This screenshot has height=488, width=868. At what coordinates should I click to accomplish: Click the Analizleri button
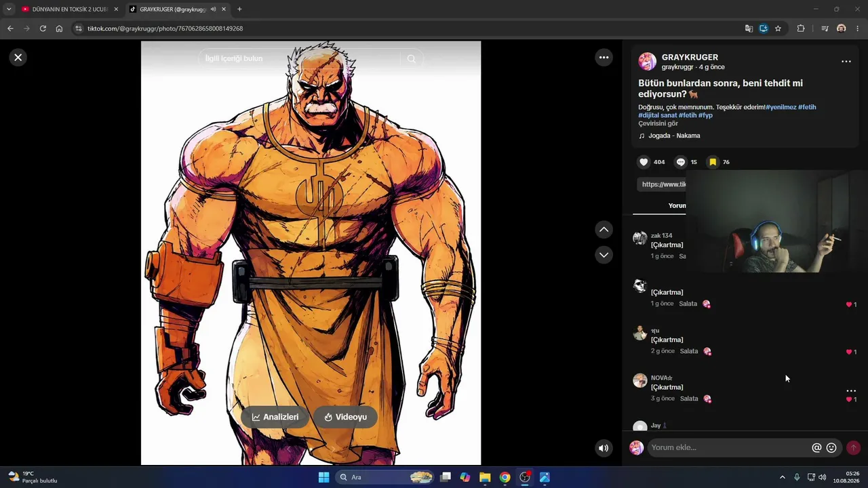[x=275, y=417]
